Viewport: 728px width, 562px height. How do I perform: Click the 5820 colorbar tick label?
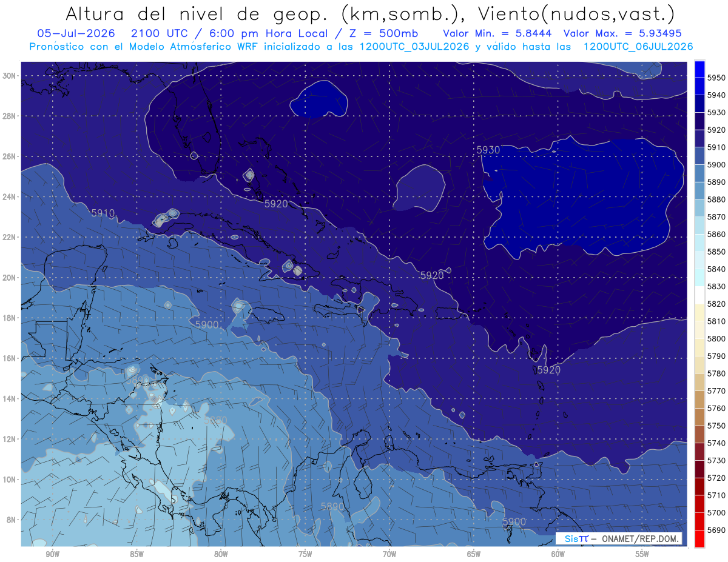716,304
